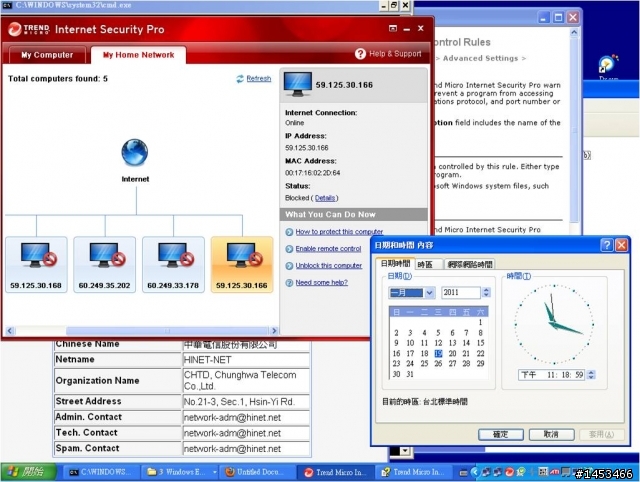Click the Trend Micro compact view button

tap(393, 28)
